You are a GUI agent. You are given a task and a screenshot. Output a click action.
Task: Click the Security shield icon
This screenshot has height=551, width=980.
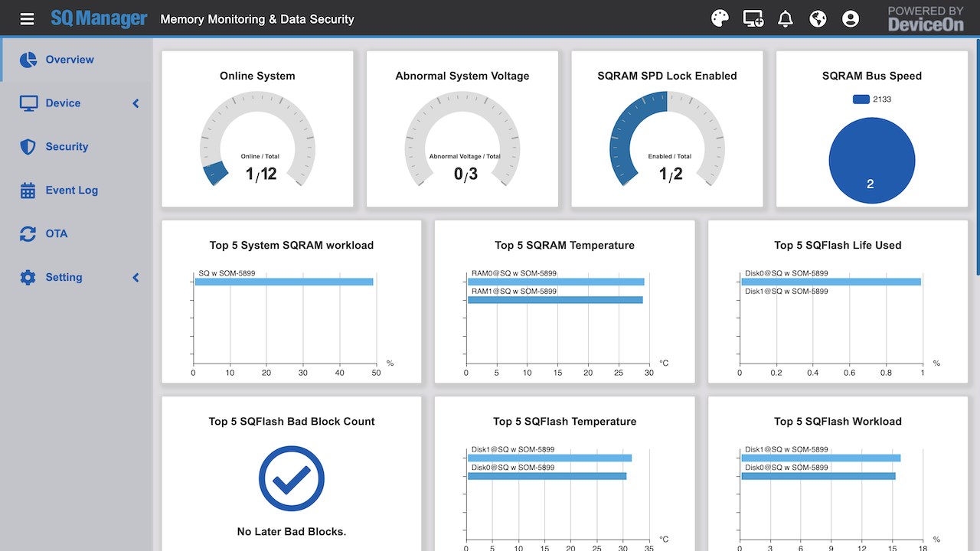tap(28, 147)
